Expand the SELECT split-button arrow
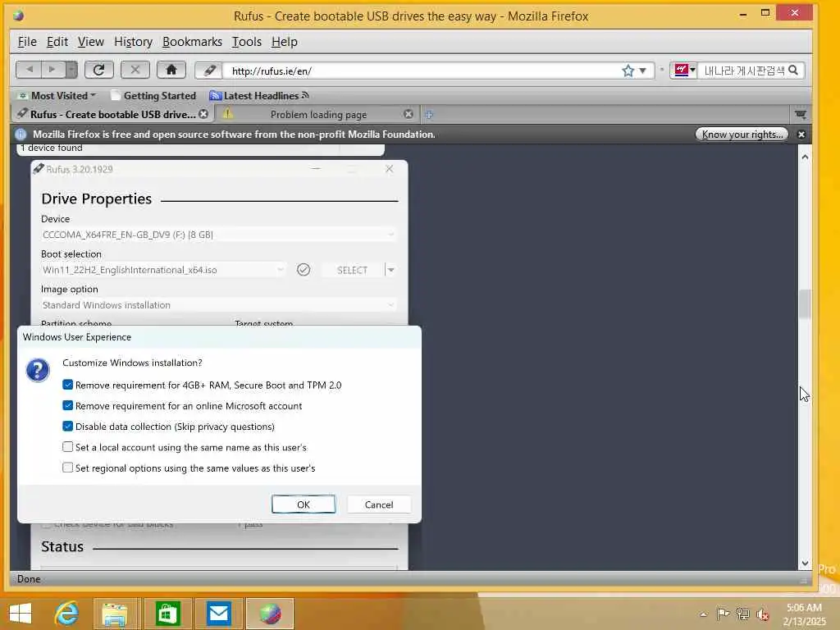Image resolution: width=840 pixels, height=630 pixels. (391, 270)
